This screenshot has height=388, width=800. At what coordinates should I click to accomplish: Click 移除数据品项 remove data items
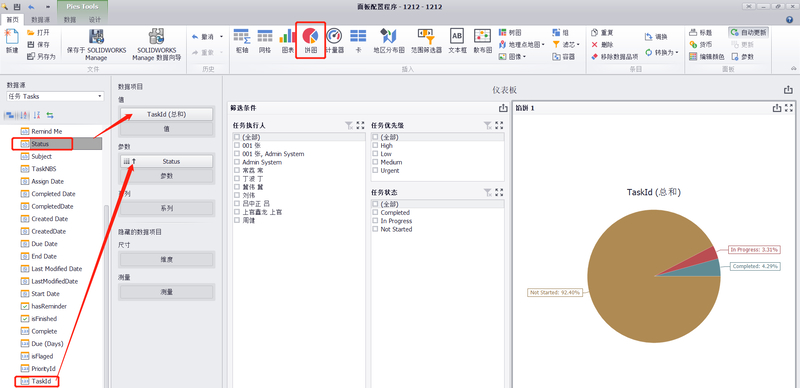point(614,57)
